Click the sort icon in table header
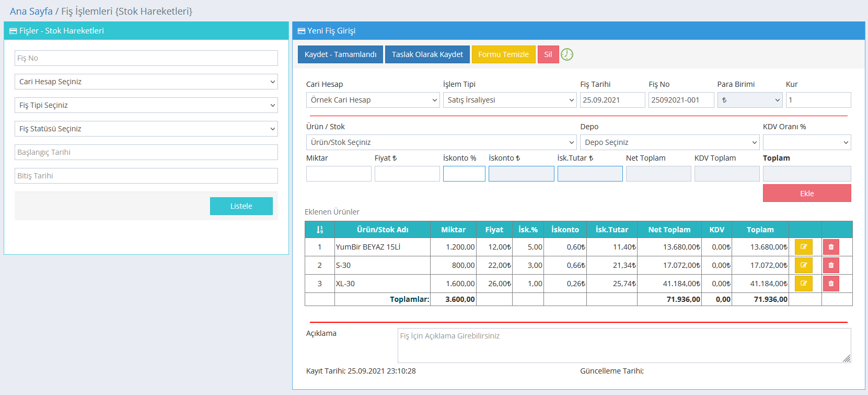The height and width of the screenshot is (395, 868). point(320,230)
